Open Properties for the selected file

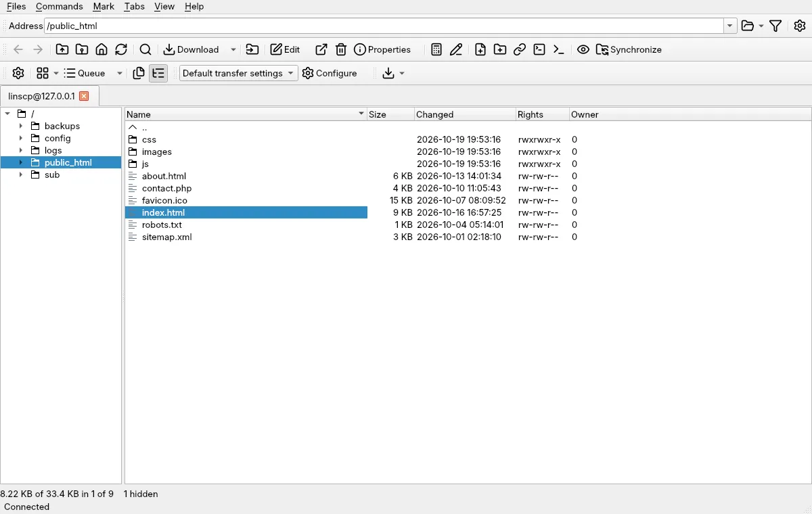point(382,49)
